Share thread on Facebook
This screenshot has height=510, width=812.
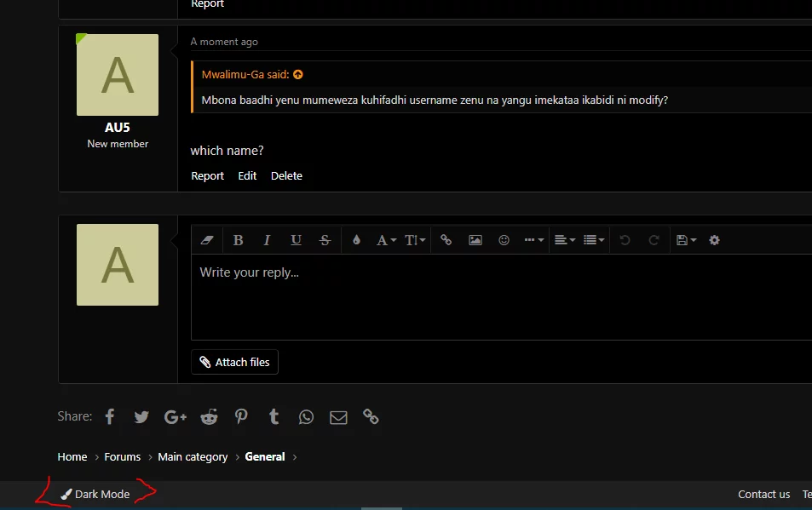(110, 416)
